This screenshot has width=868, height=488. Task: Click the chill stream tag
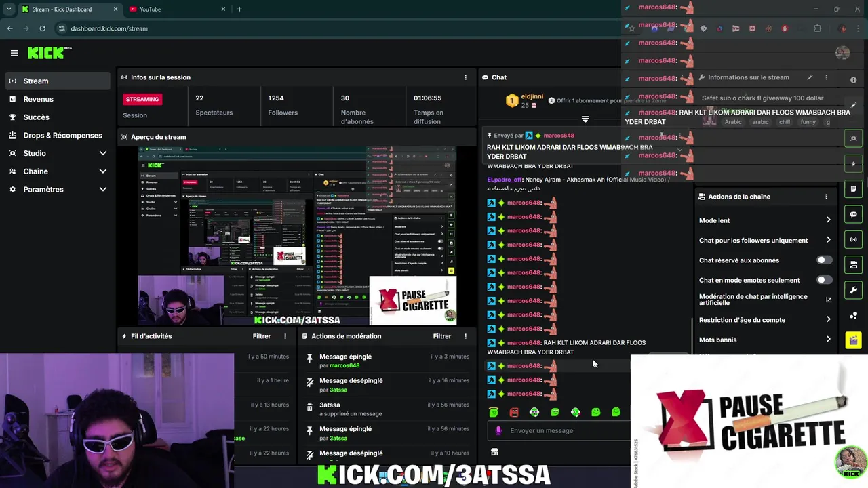pos(785,122)
